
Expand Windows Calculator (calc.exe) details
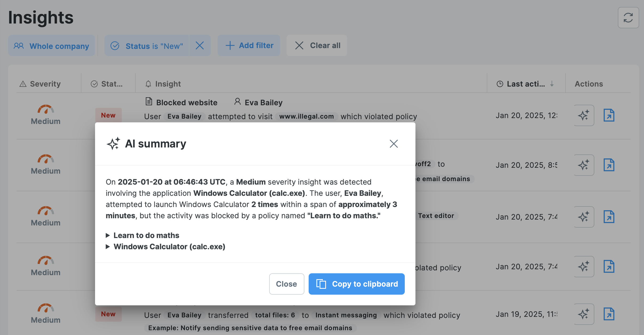click(x=166, y=247)
